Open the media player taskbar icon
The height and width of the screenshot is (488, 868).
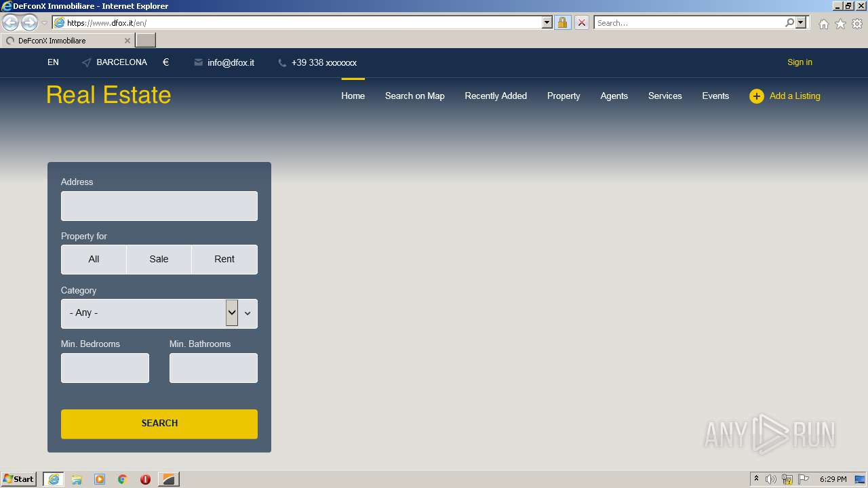click(100, 479)
